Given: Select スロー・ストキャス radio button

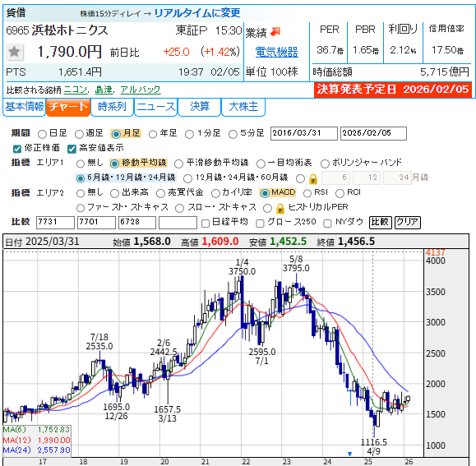Looking at the screenshot, I should click(179, 208).
